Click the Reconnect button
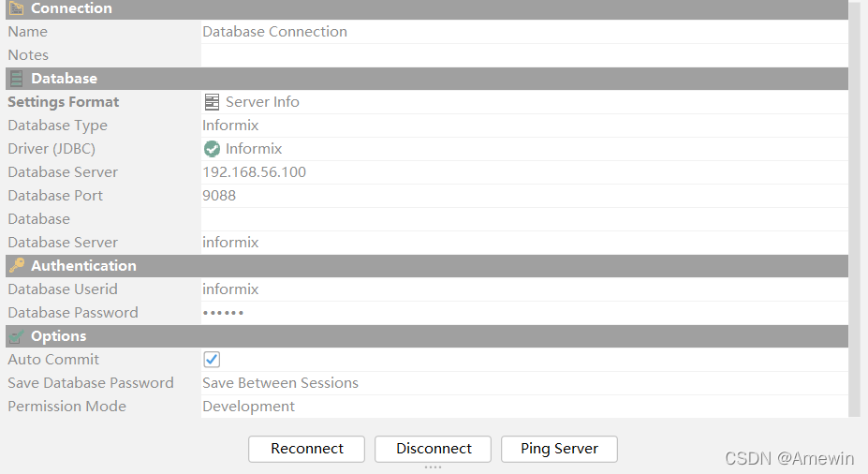The height and width of the screenshot is (474, 868). (307, 449)
